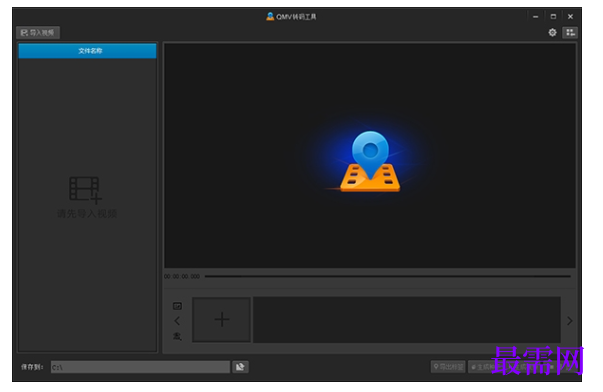The height and width of the screenshot is (392, 603).
Task: Click the plus add-thumbnail tile
Action: point(222,320)
